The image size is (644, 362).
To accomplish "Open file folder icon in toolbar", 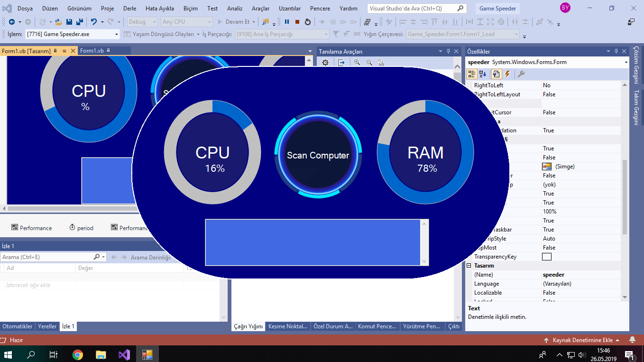I will (58, 22).
